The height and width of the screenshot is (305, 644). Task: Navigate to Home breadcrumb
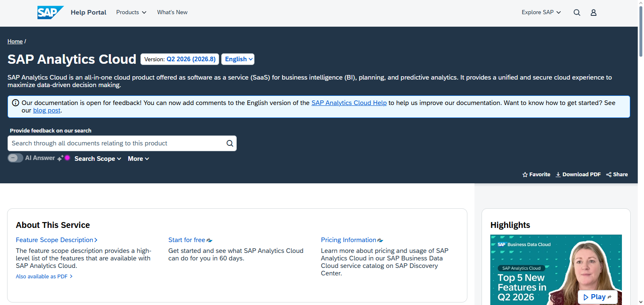[x=15, y=41]
